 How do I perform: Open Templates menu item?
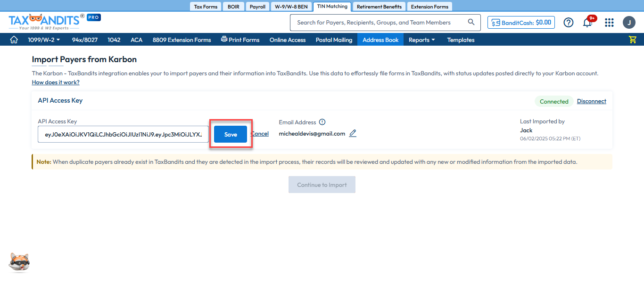pyautogui.click(x=461, y=40)
